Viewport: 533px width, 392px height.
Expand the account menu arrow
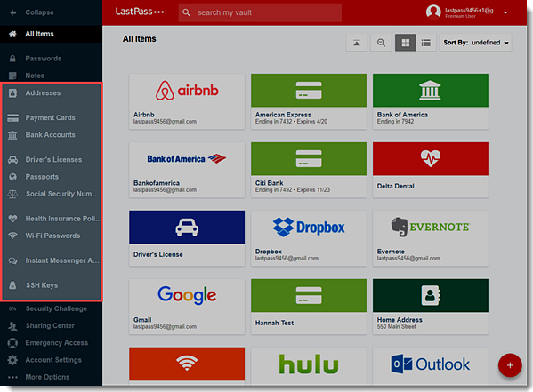(505, 13)
